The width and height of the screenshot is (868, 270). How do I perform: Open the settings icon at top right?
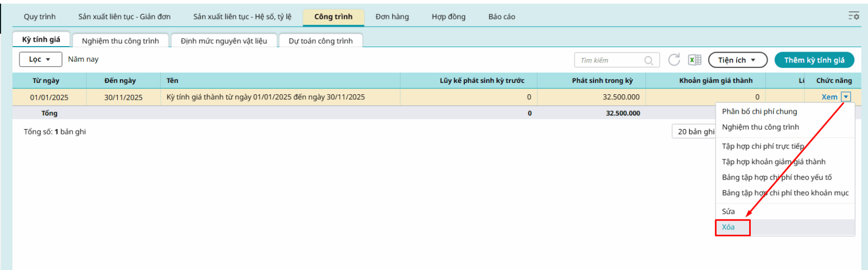[854, 16]
